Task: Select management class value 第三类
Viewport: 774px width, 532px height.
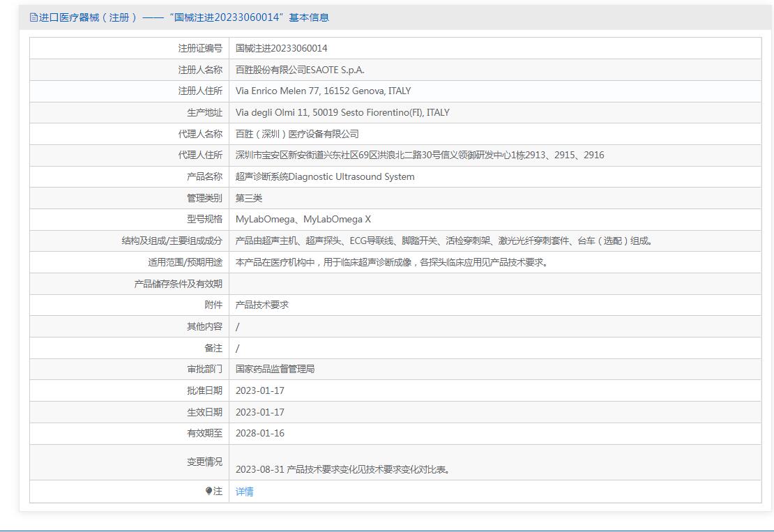Action: tap(249, 198)
